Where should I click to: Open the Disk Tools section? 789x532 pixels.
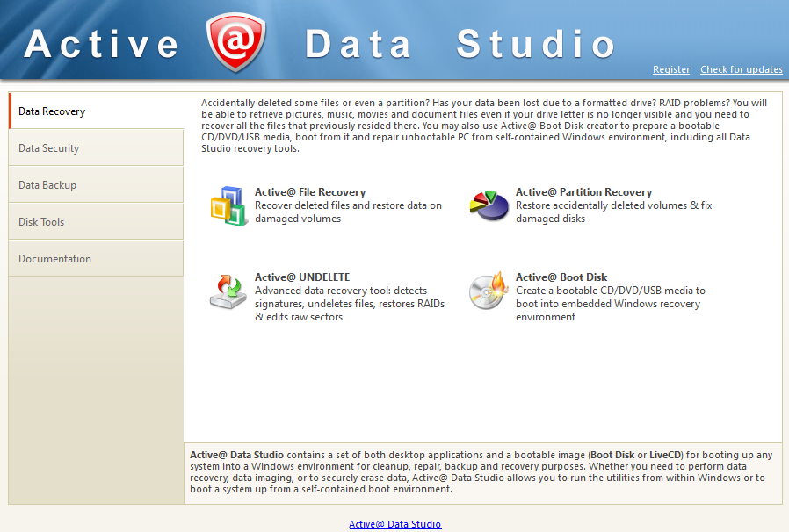click(96, 221)
